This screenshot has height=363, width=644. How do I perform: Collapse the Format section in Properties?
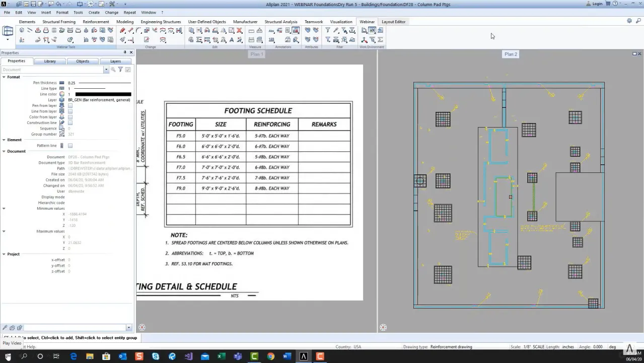coord(4,77)
